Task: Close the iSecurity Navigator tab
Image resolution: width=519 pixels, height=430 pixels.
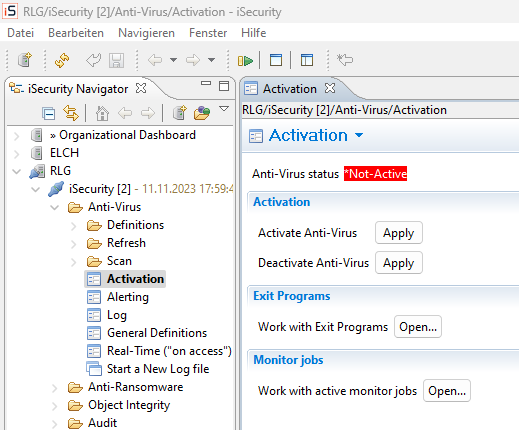Action: click(x=141, y=88)
